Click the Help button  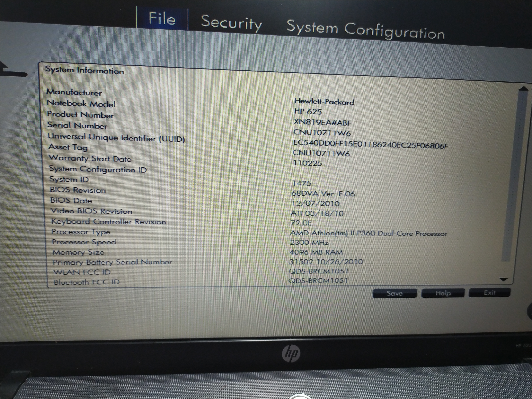pos(443,293)
